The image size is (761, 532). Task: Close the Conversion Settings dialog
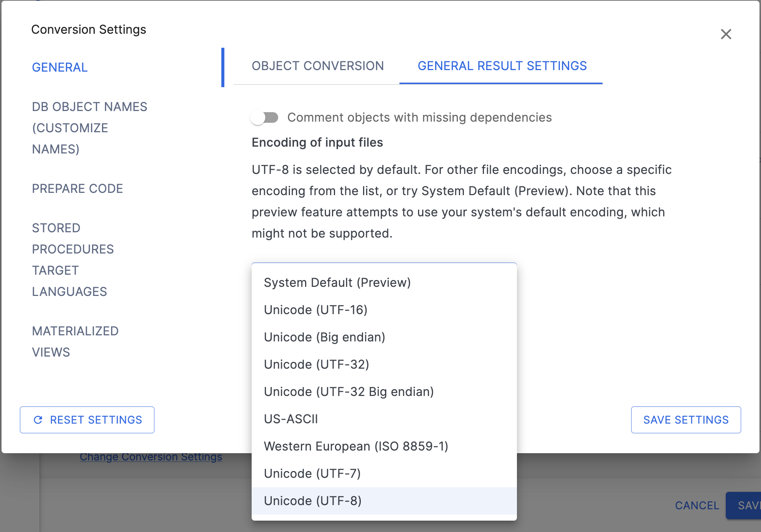(x=727, y=34)
